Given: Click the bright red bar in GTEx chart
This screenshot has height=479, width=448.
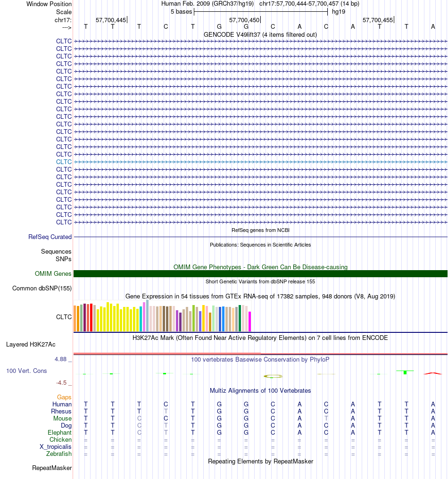Looking at the screenshot, I should click(x=91, y=318).
